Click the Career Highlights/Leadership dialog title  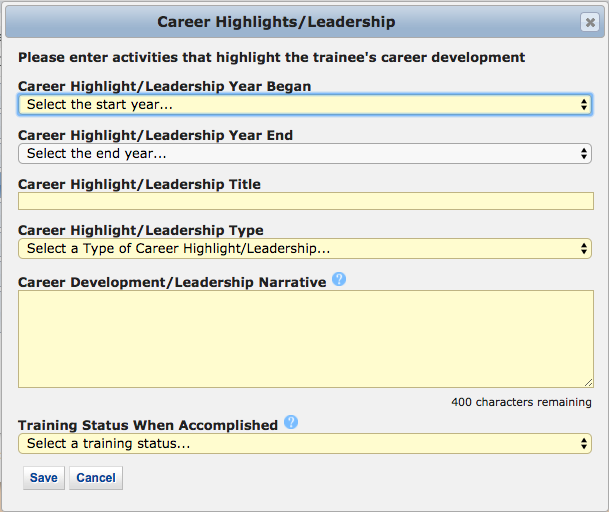tap(276, 22)
